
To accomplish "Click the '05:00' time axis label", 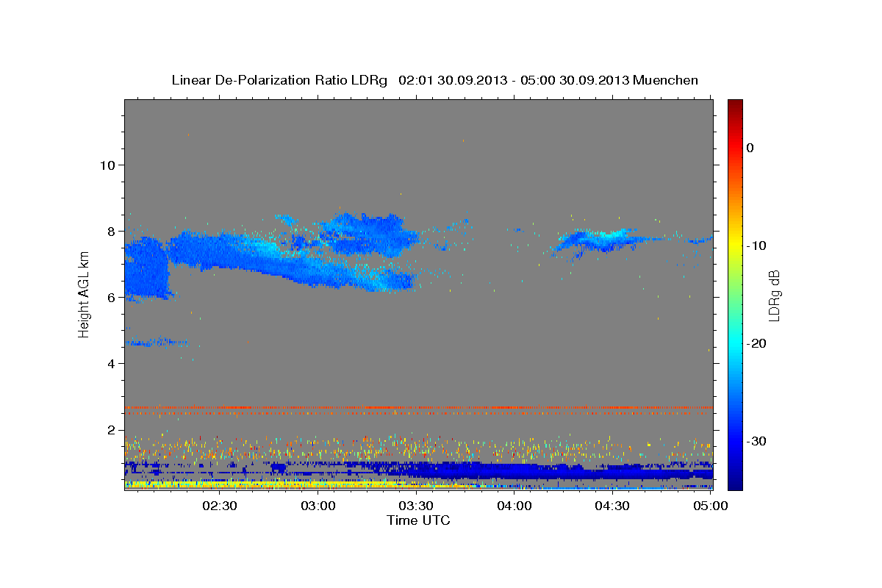I will tap(711, 506).
